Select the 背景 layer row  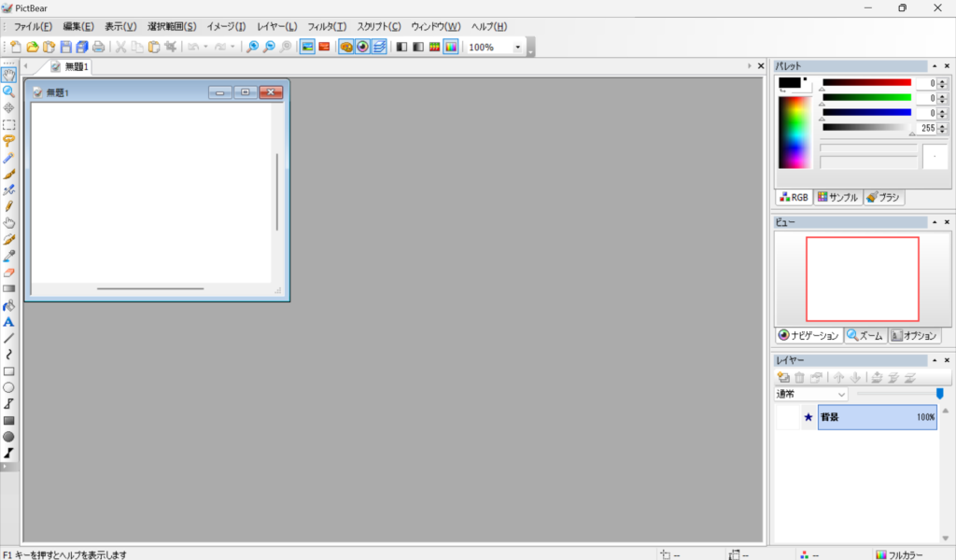coord(877,417)
